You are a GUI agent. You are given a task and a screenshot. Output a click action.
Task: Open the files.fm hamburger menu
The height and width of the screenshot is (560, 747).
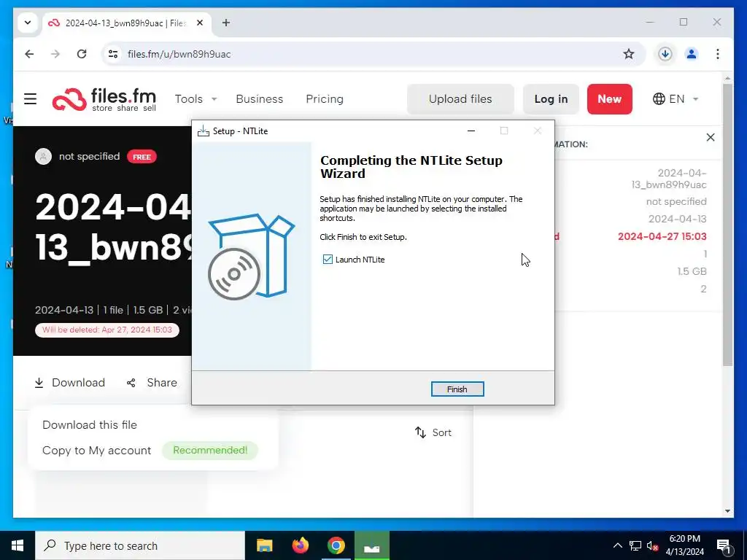[31, 98]
